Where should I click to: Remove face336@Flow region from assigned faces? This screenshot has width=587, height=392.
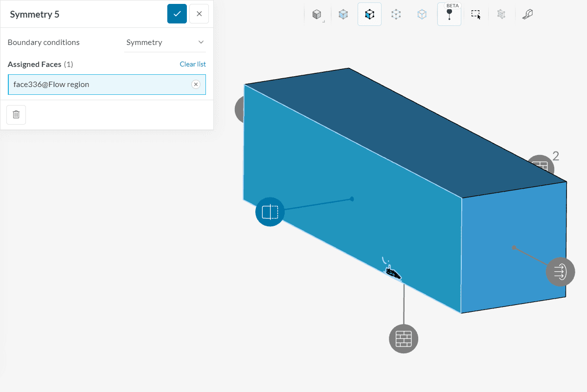click(196, 85)
